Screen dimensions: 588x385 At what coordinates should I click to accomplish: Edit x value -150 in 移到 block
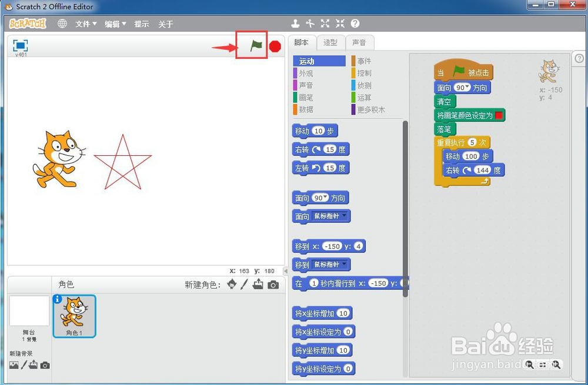[332, 246]
